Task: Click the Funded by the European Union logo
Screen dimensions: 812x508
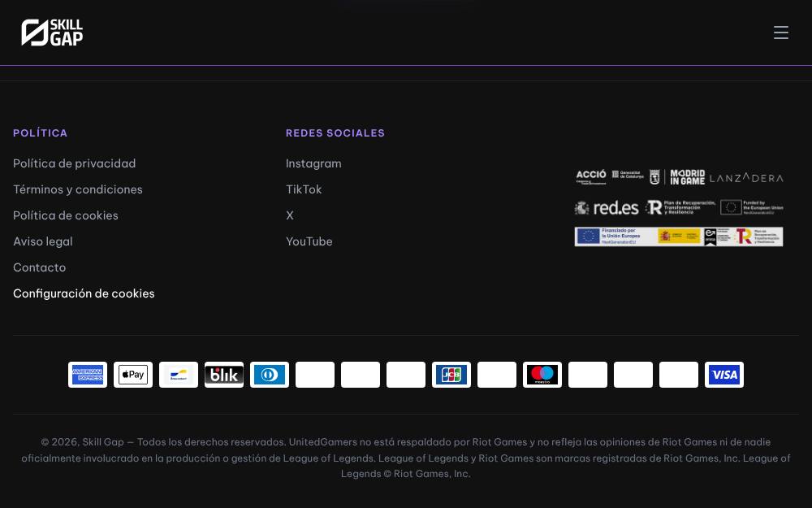Action: coord(751,207)
